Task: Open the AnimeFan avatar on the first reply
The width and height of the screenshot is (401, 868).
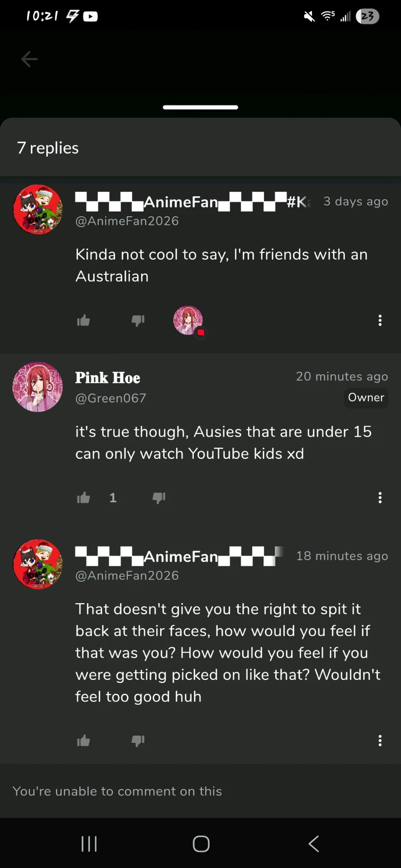Action: [x=38, y=210]
